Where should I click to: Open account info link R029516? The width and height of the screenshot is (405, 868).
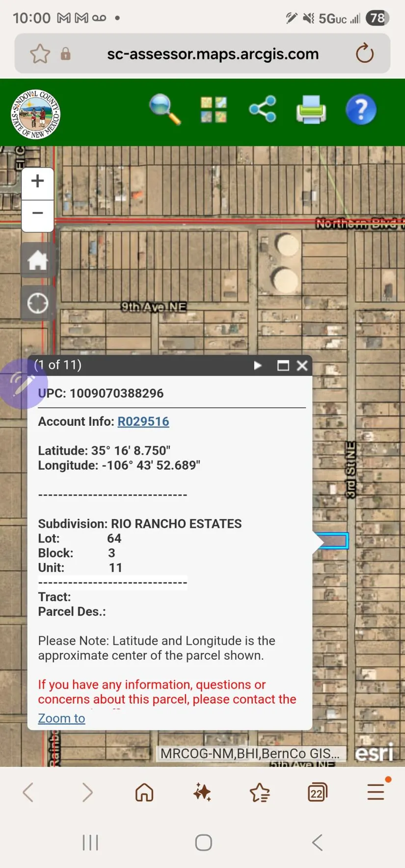click(x=143, y=421)
